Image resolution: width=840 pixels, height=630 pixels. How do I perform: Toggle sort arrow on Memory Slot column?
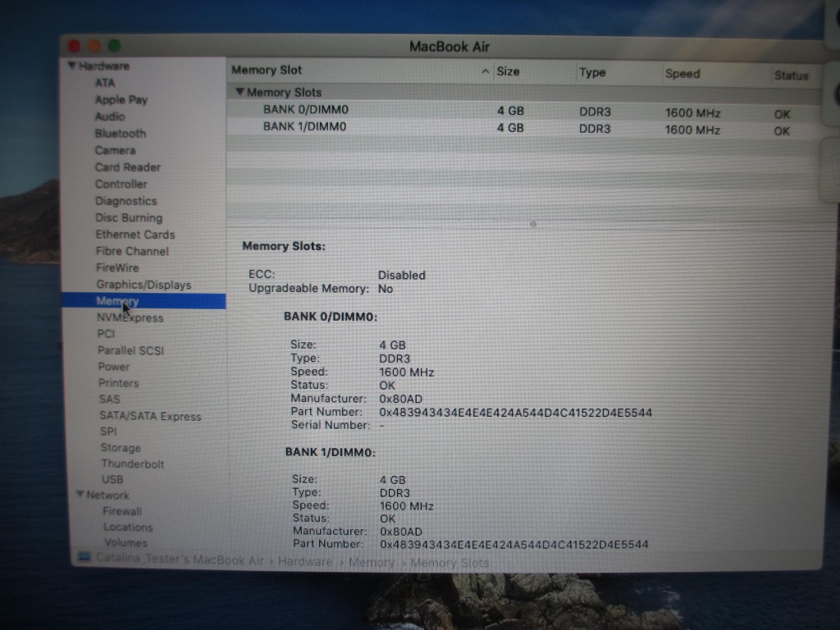click(485, 71)
